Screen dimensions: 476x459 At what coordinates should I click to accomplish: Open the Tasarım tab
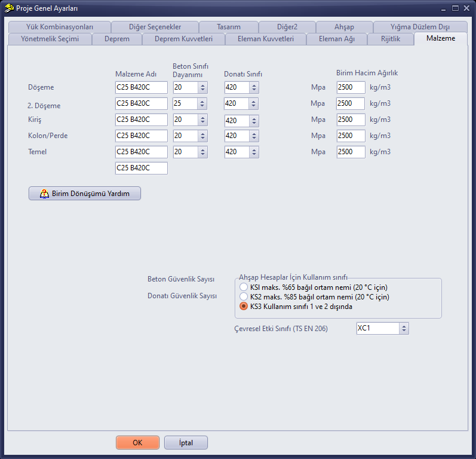[x=229, y=27]
